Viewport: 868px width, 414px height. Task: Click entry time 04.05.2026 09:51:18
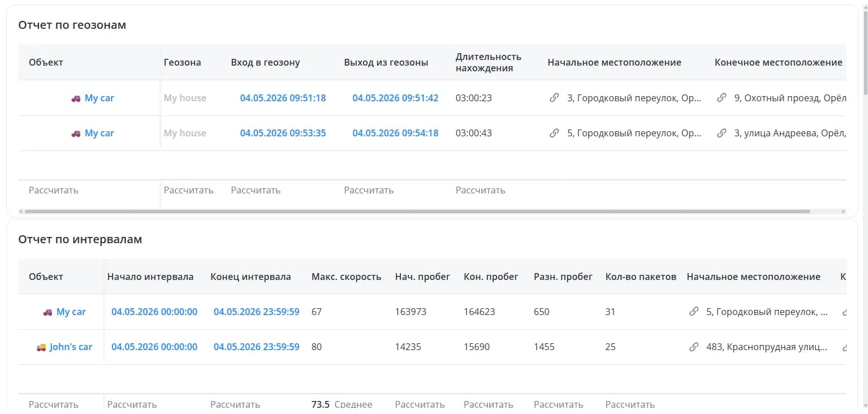click(283, 98)
